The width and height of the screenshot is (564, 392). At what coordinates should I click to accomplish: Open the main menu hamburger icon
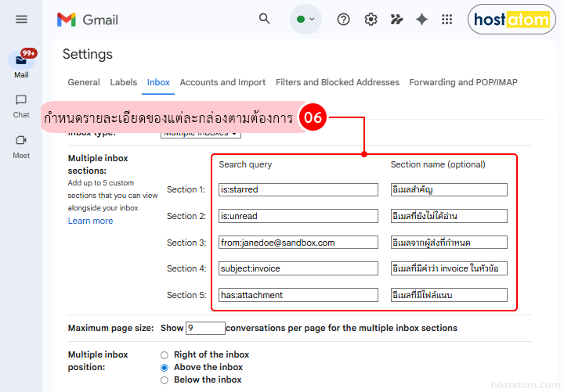[x=22, y=19]
